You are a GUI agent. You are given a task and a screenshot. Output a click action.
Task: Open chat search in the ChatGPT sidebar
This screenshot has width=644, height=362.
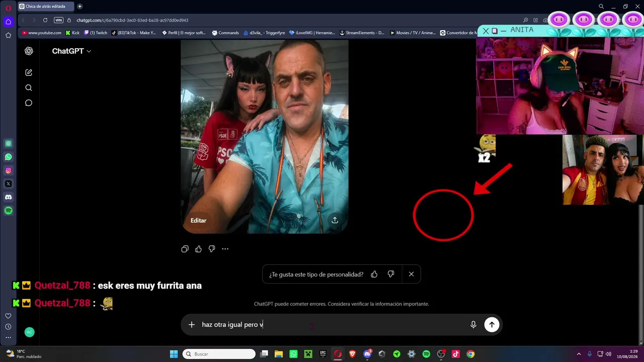coord(29,87)
